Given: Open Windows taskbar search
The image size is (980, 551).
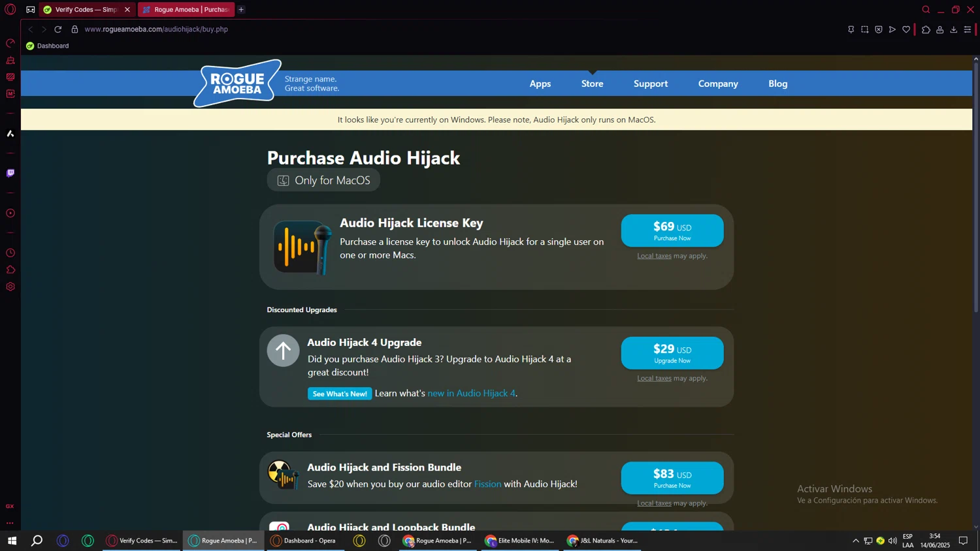Looking at the screenshot, I should click(x=37, y=541).
